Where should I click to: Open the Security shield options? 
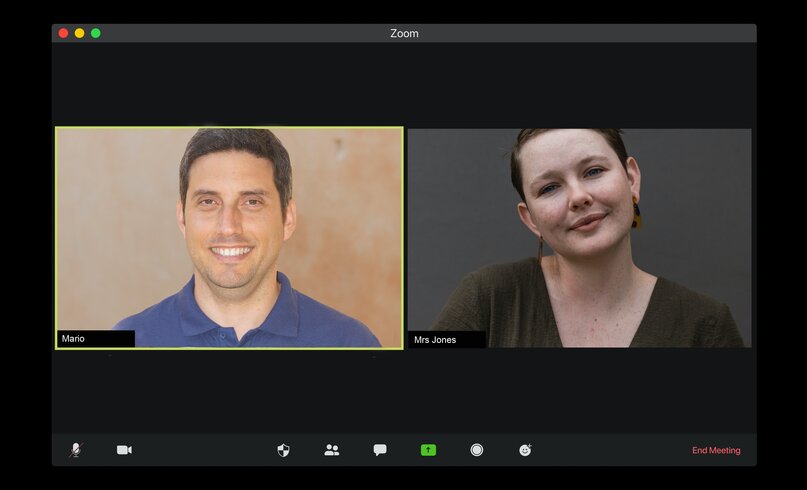[284, 450]
